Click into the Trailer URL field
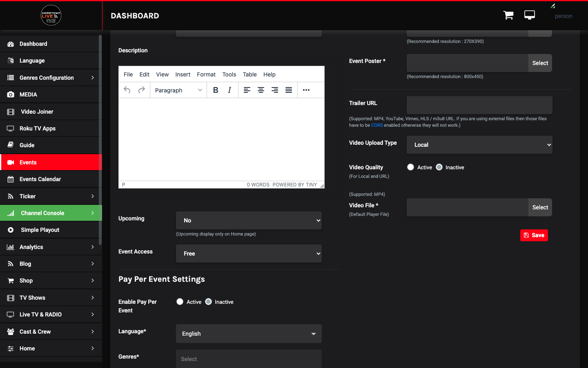Screen dimensions: 588x368 (x=479, y=105)
